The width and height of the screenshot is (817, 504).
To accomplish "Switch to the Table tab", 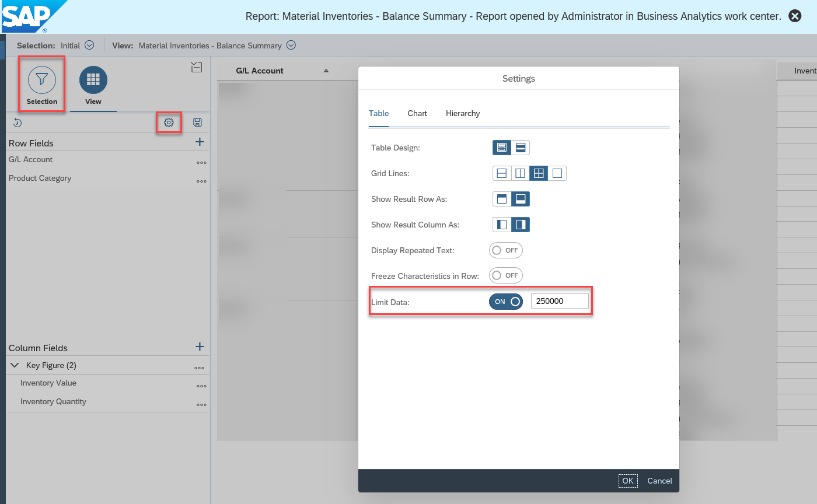I will [x=379, y=113].
